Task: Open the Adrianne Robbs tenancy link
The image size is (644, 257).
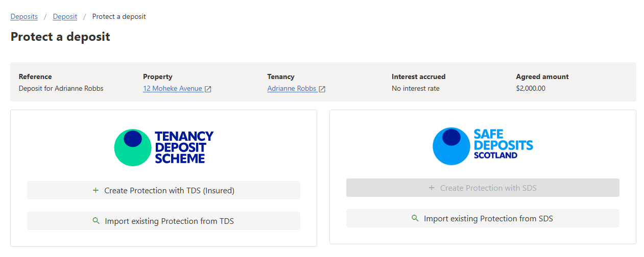Action: click(292, 88)
